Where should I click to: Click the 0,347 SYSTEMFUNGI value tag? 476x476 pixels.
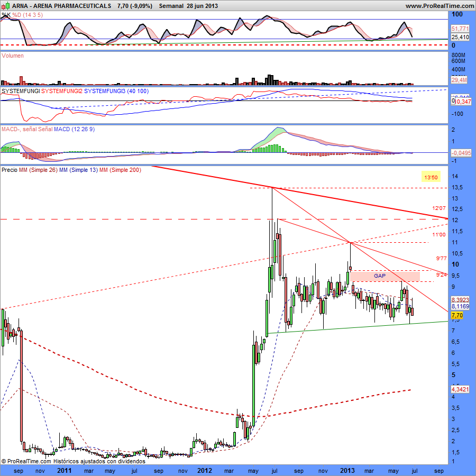pos(463,102)
